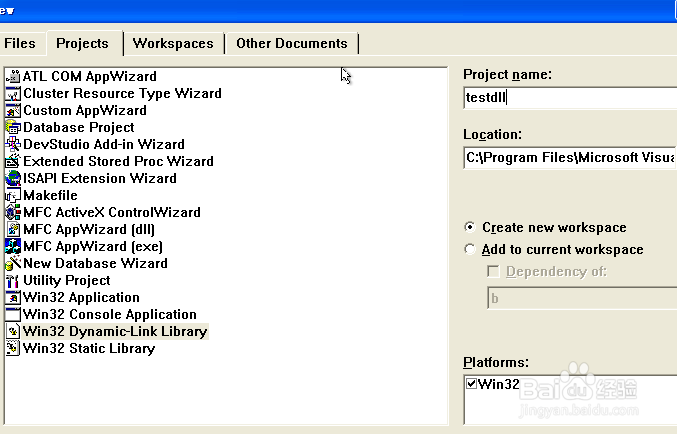Select the Makefile project type
This screenshot has width=677, height=434.
pos(50,195)
